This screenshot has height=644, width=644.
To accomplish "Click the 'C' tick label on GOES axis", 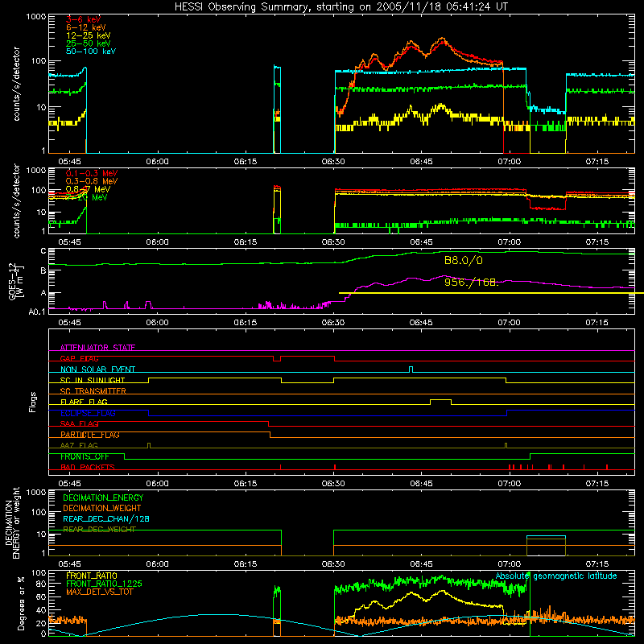I will [43, 251].
